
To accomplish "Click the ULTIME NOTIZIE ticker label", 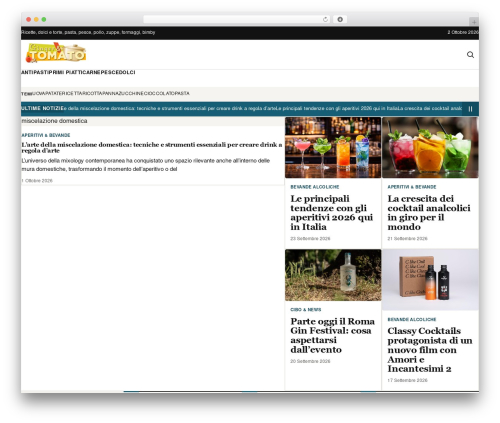I will (x=42, y=108).
